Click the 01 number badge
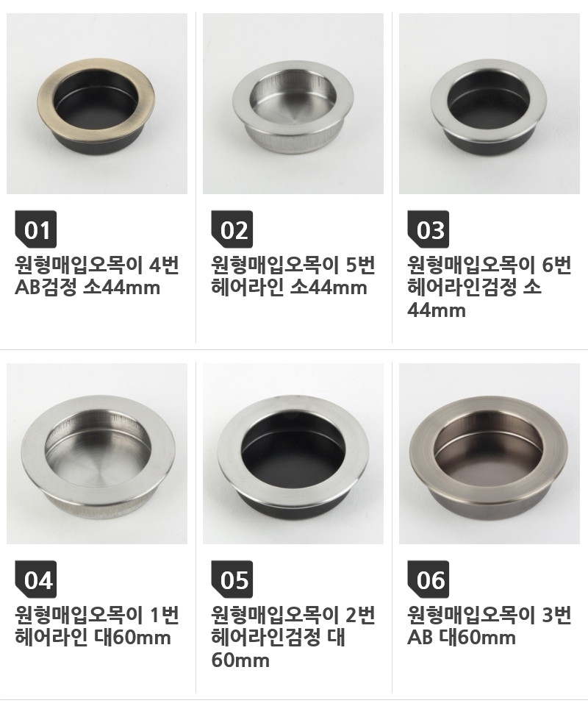The height and width of the screenshot is (706, 588). [35, 229]
